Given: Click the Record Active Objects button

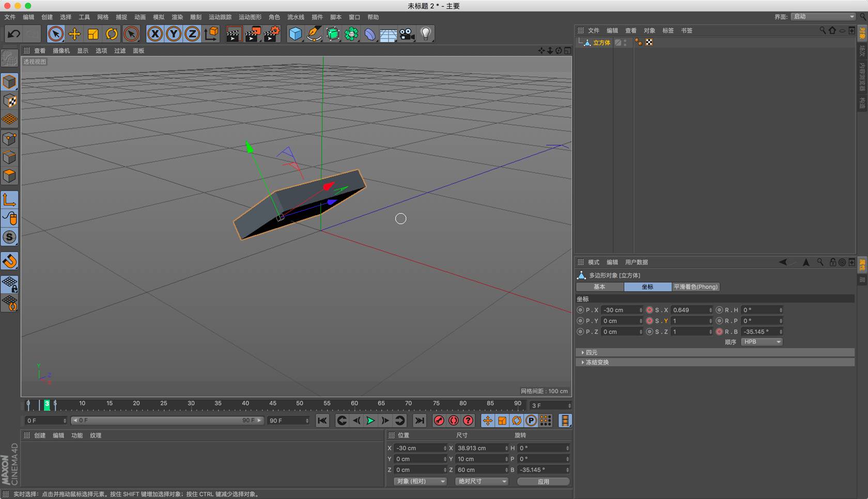Looking at the screenshot, I should point(439,421).
